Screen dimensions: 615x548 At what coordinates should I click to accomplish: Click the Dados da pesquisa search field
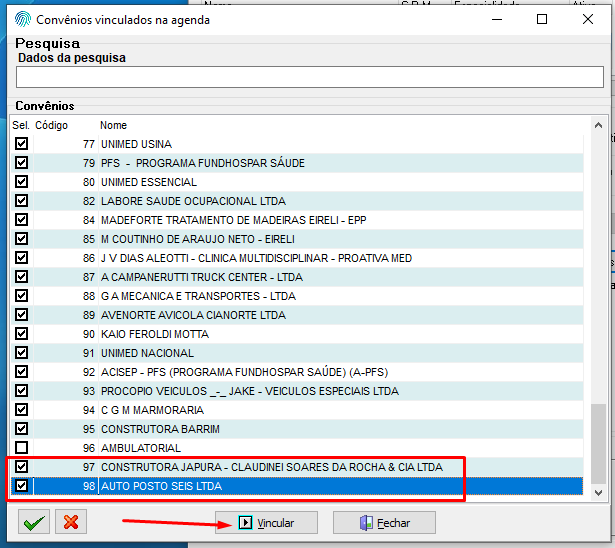(310, 77)
